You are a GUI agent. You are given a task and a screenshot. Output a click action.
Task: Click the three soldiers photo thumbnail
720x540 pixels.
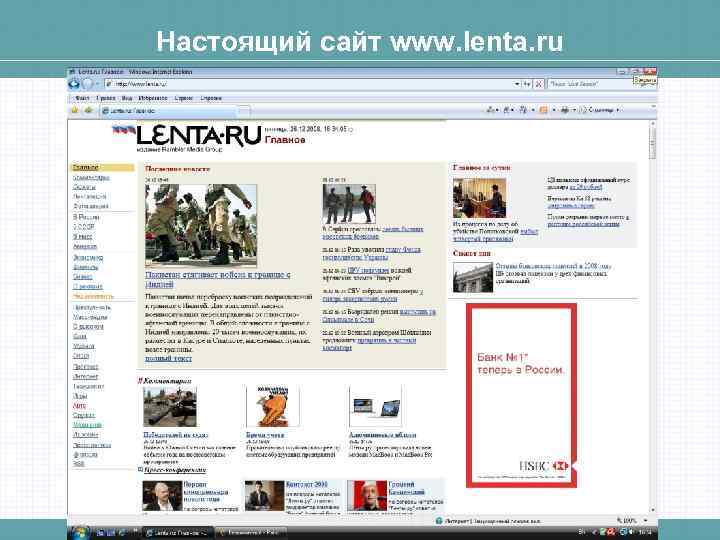[x=349, y=204]
